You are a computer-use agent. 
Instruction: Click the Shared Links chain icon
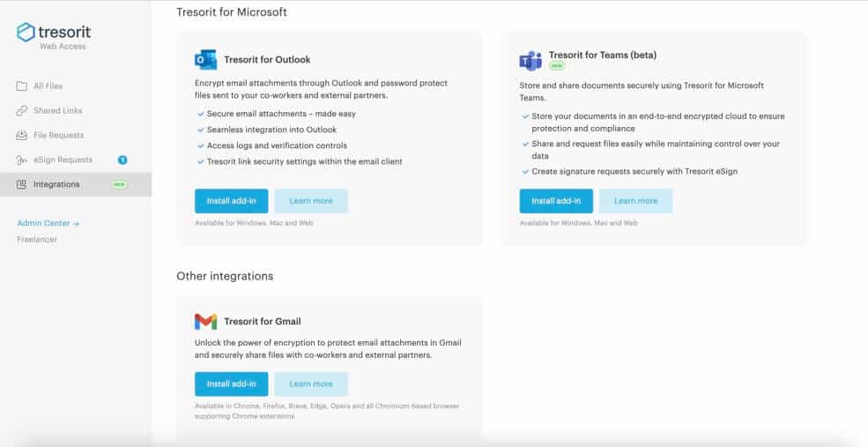pos(21,111)
